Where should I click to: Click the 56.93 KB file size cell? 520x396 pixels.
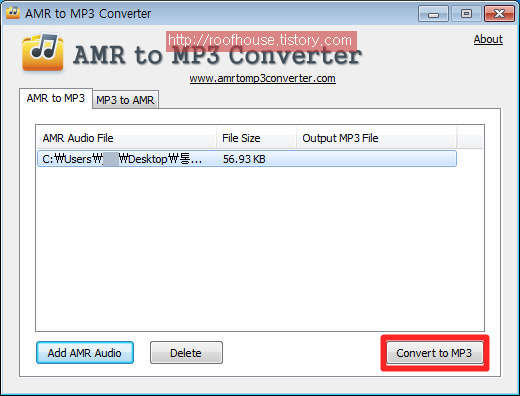(x=244, y=159)
